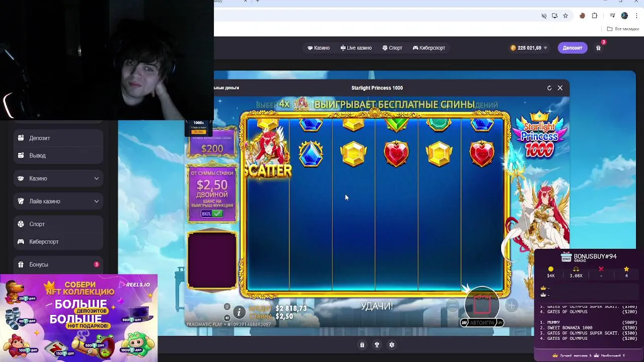Open the gift box notifications icon

click(598, 48)
